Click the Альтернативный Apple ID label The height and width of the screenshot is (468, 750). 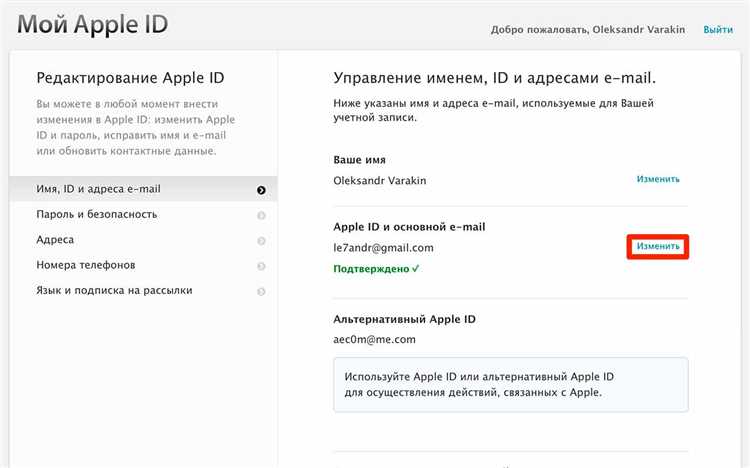(x=404, y=319)
